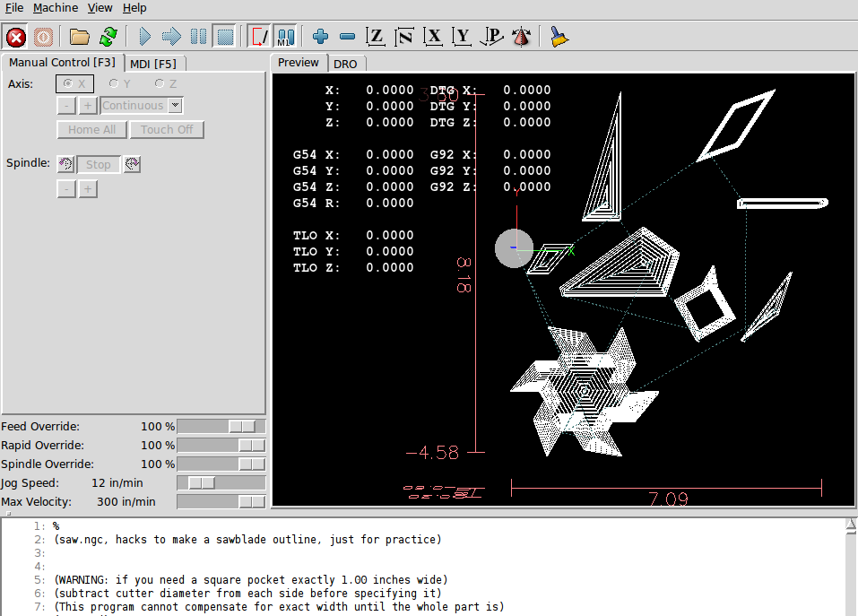This screenshot has height=616, width=858.
Task: Run the program with the play icon
Action: pos(144,37)
